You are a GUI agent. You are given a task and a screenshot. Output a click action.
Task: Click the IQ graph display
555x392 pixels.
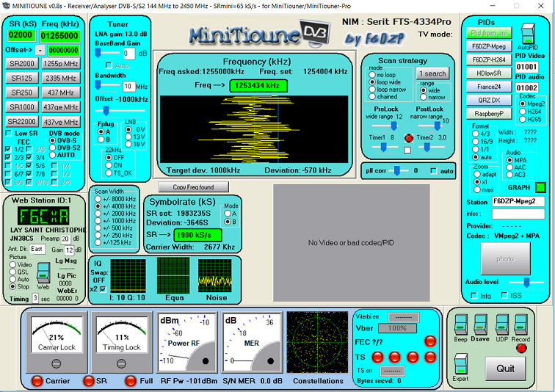128,275
